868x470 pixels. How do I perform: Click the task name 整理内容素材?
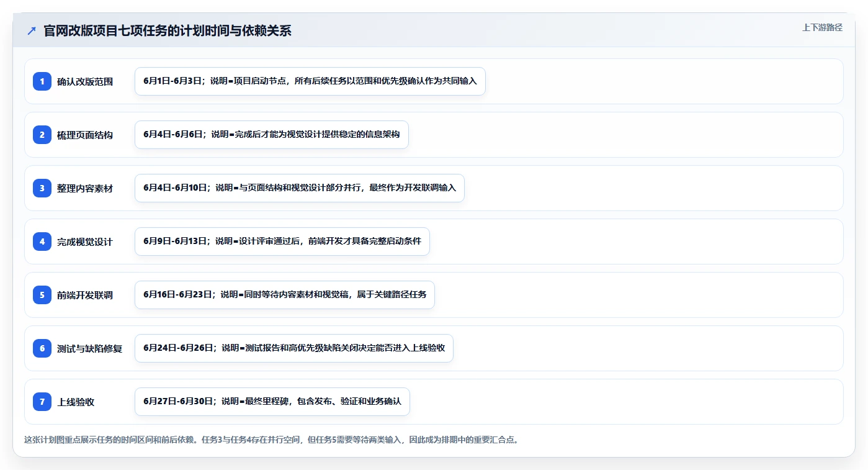pos(85,188)
